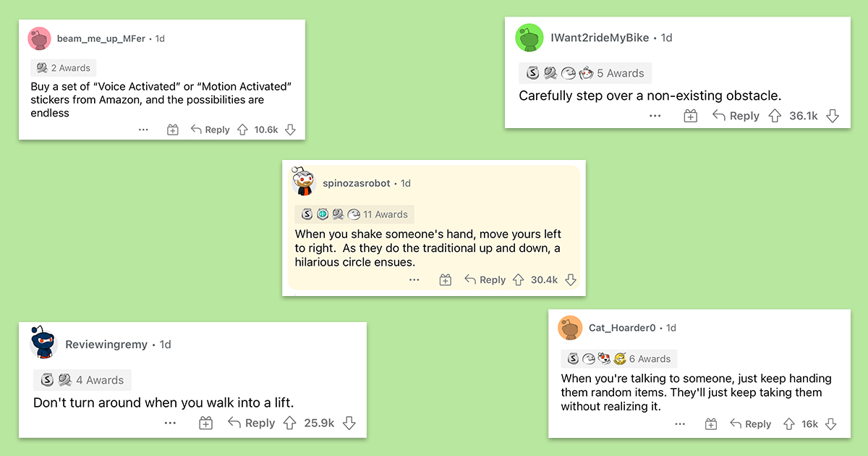This screenshot has height=456, width=868.
Task: Reply to IWant2rideMyBike's comment
Action: [736, 116]
